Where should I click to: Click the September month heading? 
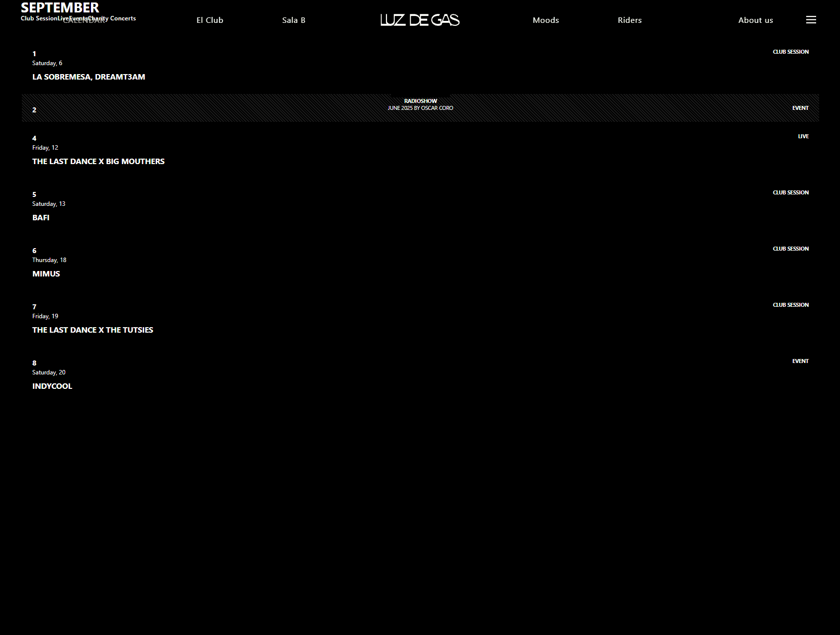pos(60,7)
